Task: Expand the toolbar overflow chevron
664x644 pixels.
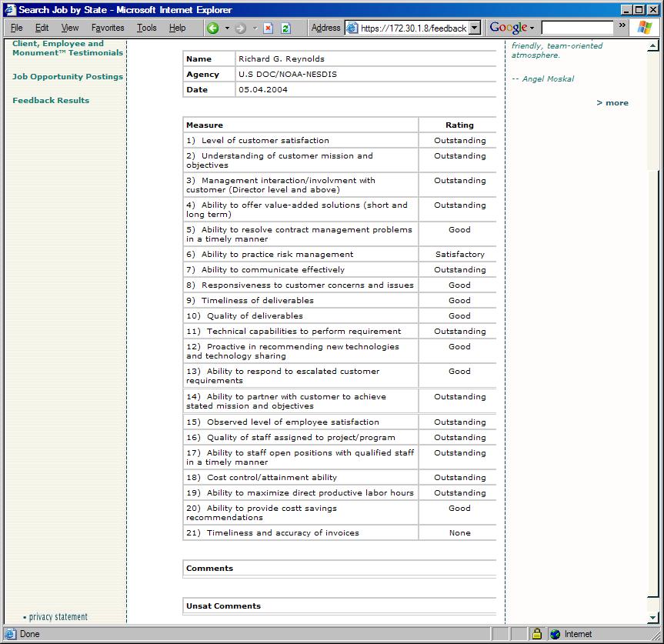Action: coord(622,25)
